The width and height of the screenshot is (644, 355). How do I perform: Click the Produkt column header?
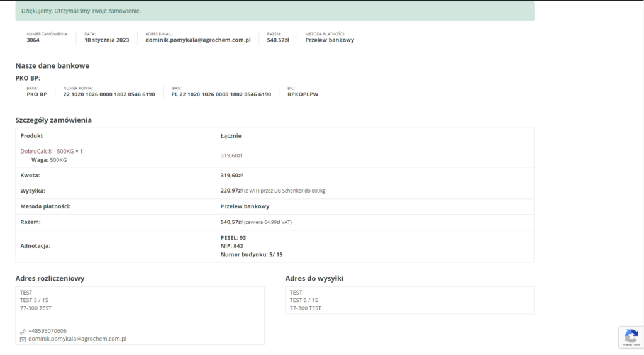31,135
